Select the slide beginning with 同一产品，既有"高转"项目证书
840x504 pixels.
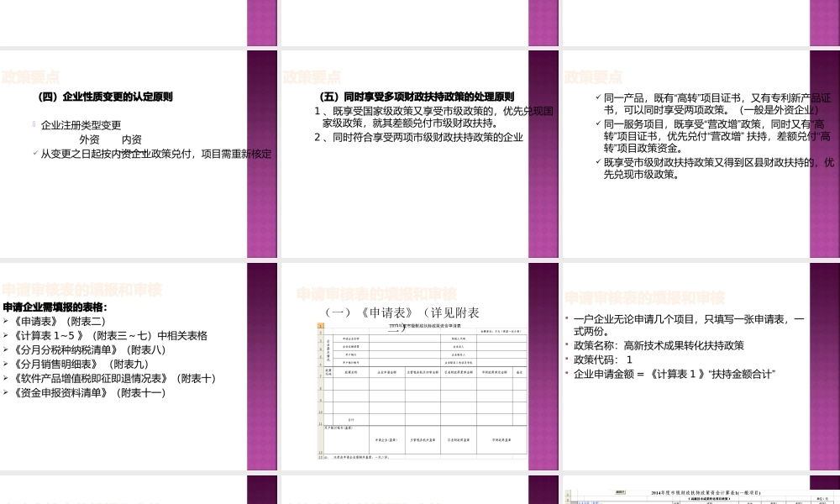click(x=701, y=155)
